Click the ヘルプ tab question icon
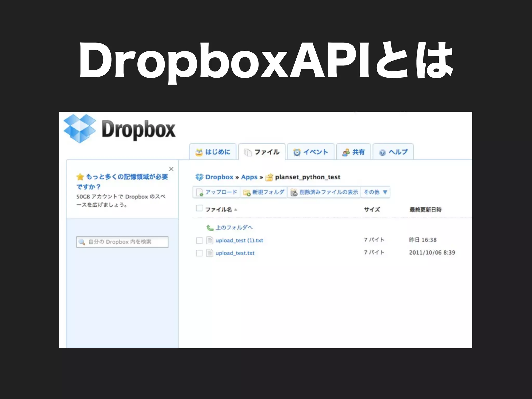The width and height of the screenshot is (532, 399). [382, 152]
